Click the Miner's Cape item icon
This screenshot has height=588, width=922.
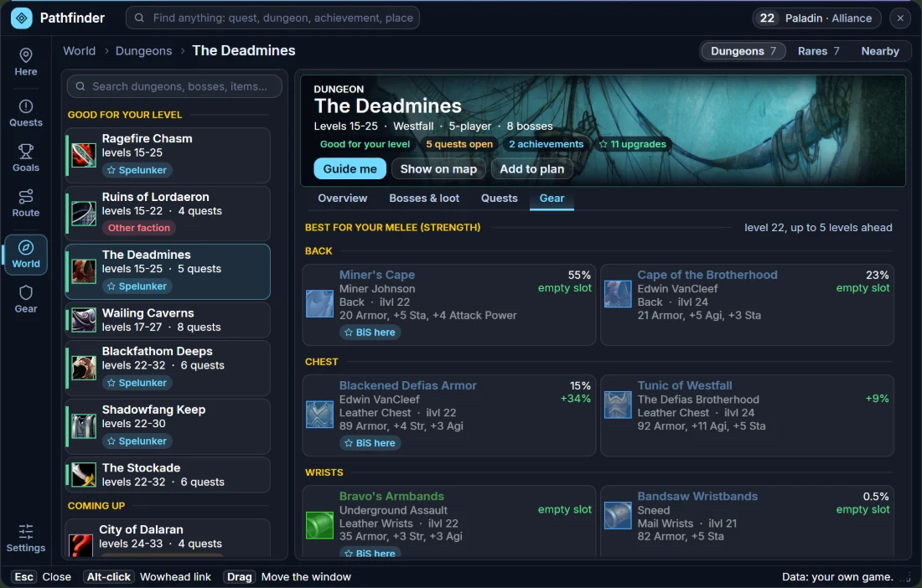point(320,304)
